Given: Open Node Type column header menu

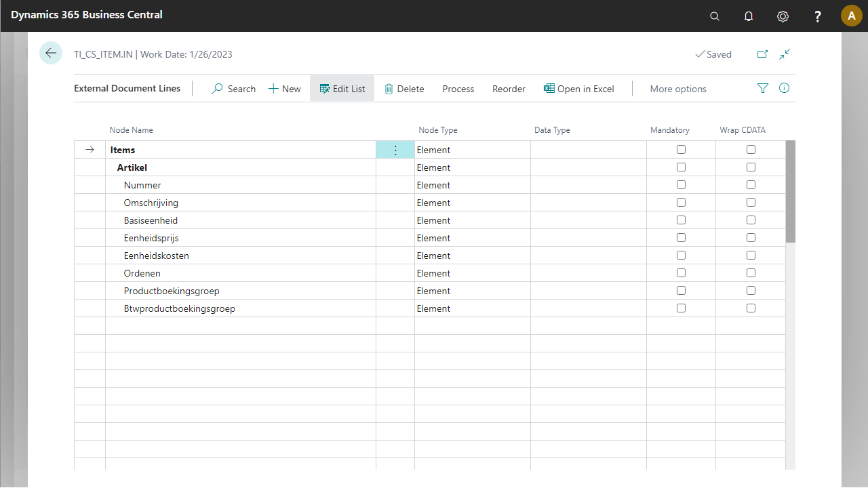Looking at the screenshot, I should (438, 130).
